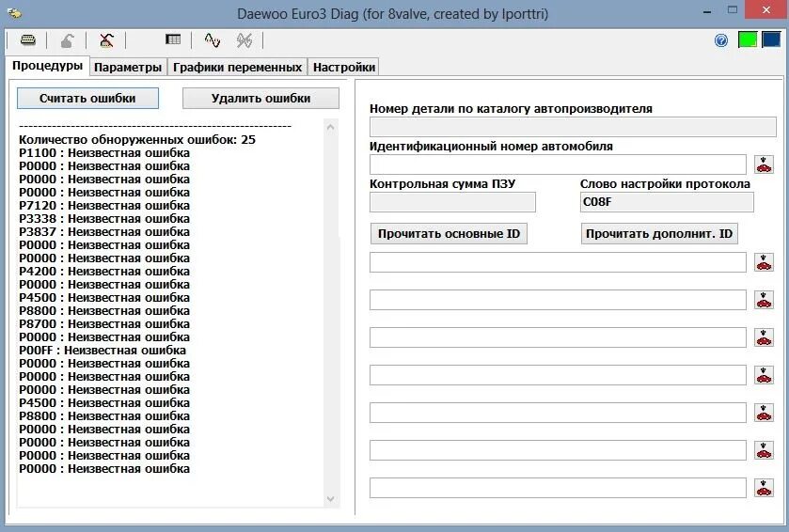This screenshot has height=532, width=789.
Task: Click the Считать ошибки button
Action: 87,98
